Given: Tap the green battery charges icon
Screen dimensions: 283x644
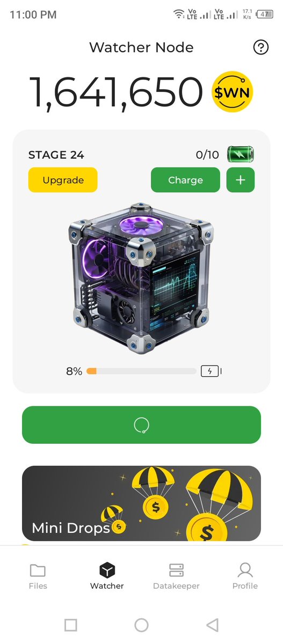Looking at the screenshot, I should tap(240, 155).
